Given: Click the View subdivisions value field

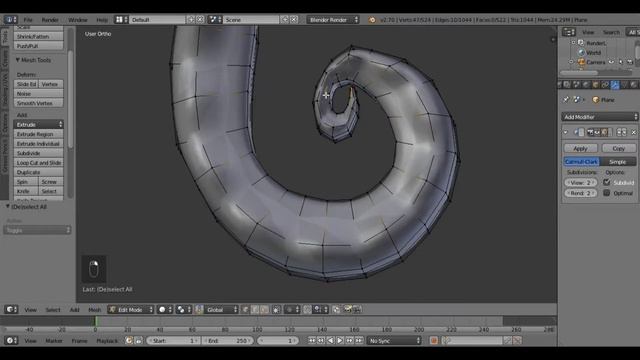Looking at the screenshot, I should [580, 182].
